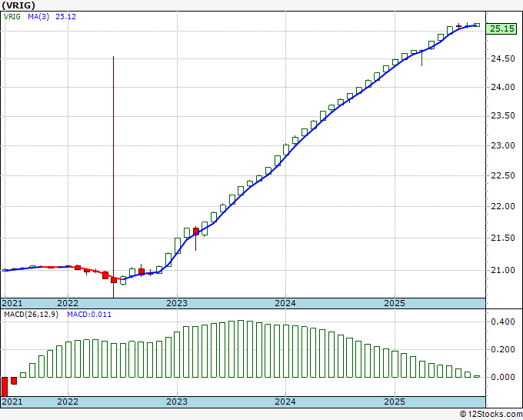The height and width of the screenshot is (420, 523).
Task: Click the 23.00 price axis label
Action: [x=504, y=145]
